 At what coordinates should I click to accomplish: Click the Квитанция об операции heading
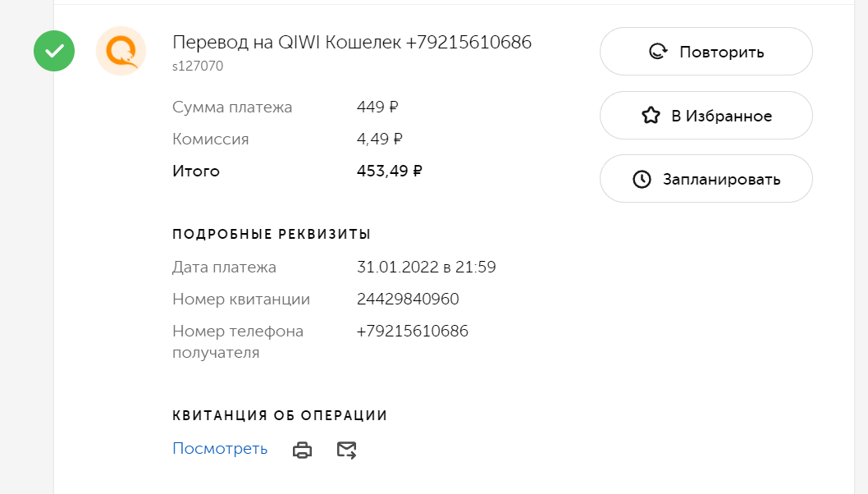280,415
